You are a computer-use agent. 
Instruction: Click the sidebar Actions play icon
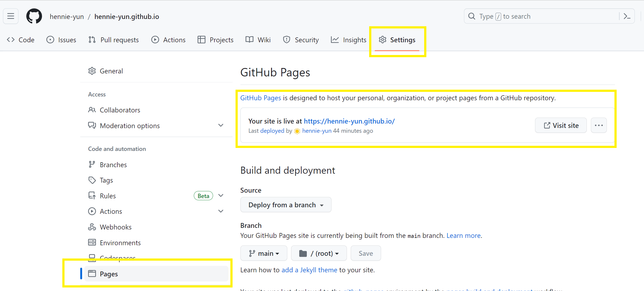(x=92, y=211)
